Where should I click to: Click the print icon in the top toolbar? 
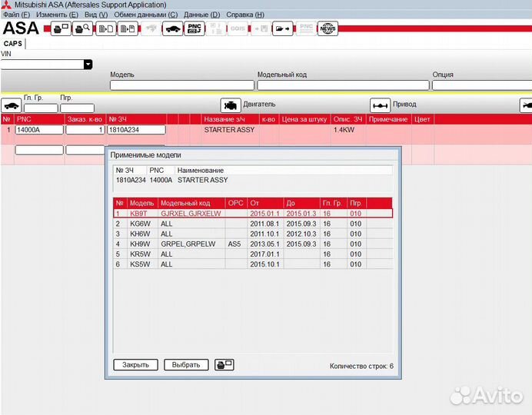(61, 29)
